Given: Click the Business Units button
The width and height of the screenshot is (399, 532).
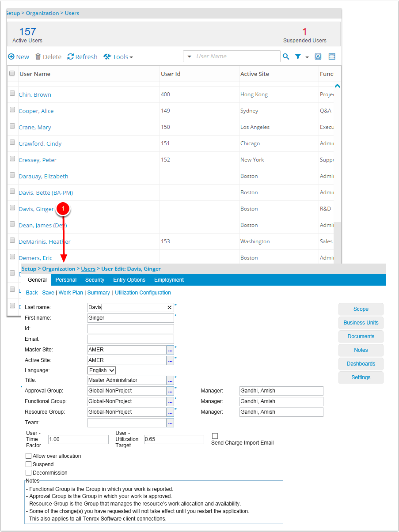Looking at the screenshot, I should click(361, 323).
